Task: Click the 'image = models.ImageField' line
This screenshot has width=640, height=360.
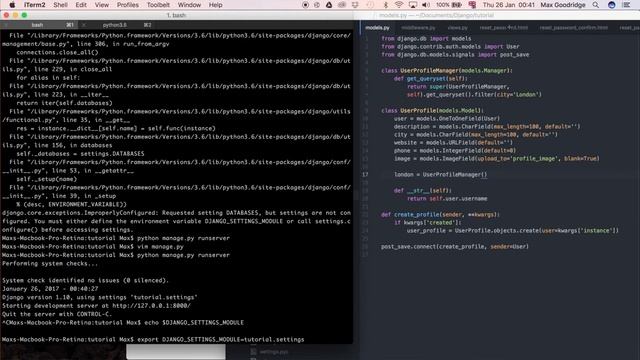Action: 497,159
